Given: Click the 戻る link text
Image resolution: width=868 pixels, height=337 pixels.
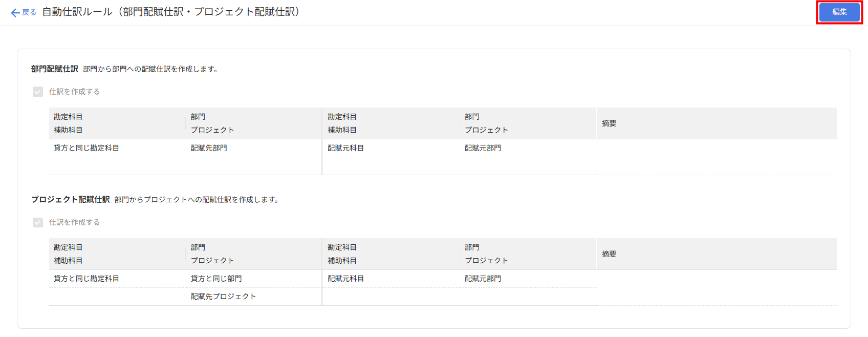Looking at the screenshot, I should point(29,12).
